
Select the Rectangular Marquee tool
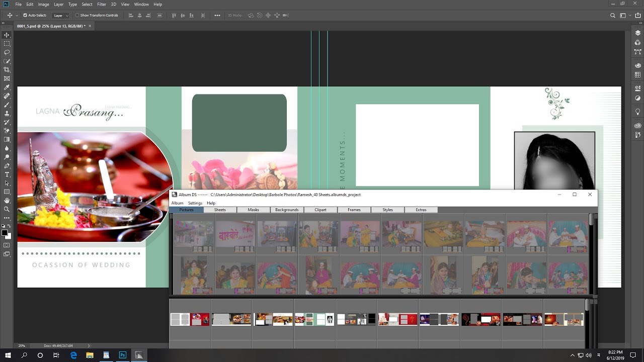(x=7, y=44)
